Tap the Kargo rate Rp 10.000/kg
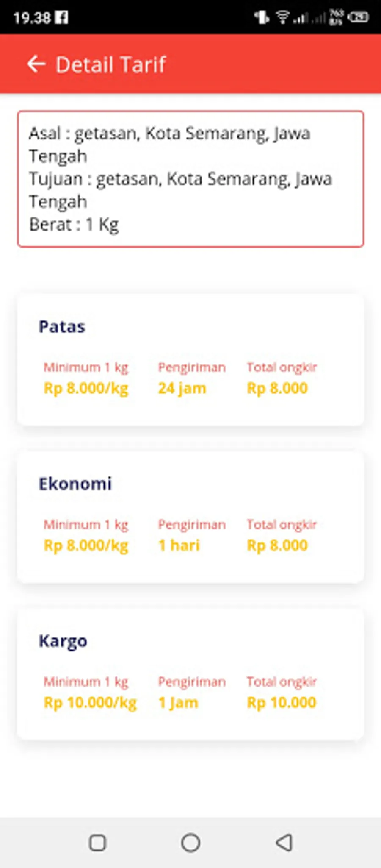The height and width of the screenshot is (868, 381). (x=90, y=703)
